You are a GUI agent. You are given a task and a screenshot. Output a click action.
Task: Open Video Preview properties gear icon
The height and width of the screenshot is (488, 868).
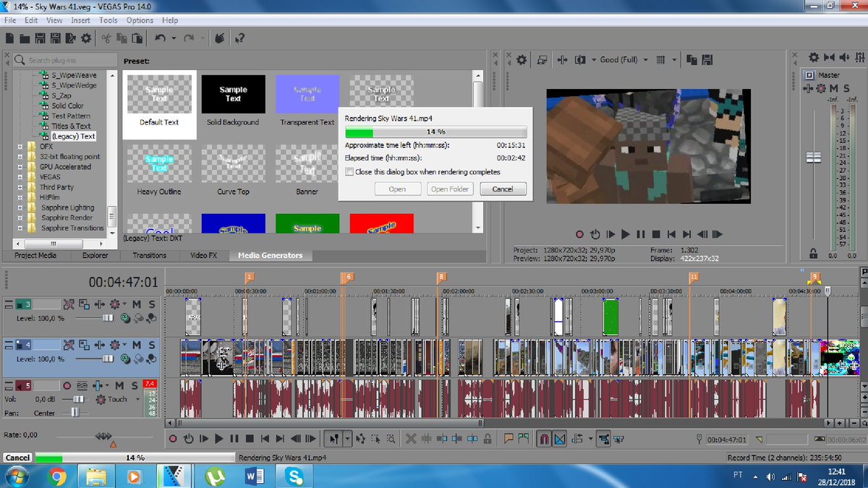(x=522, y=60)
